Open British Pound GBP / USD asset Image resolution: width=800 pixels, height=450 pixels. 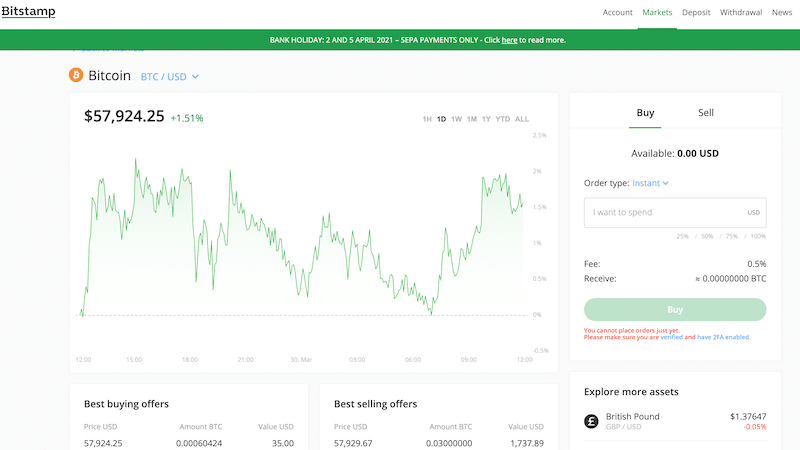(x=675, y=421)
